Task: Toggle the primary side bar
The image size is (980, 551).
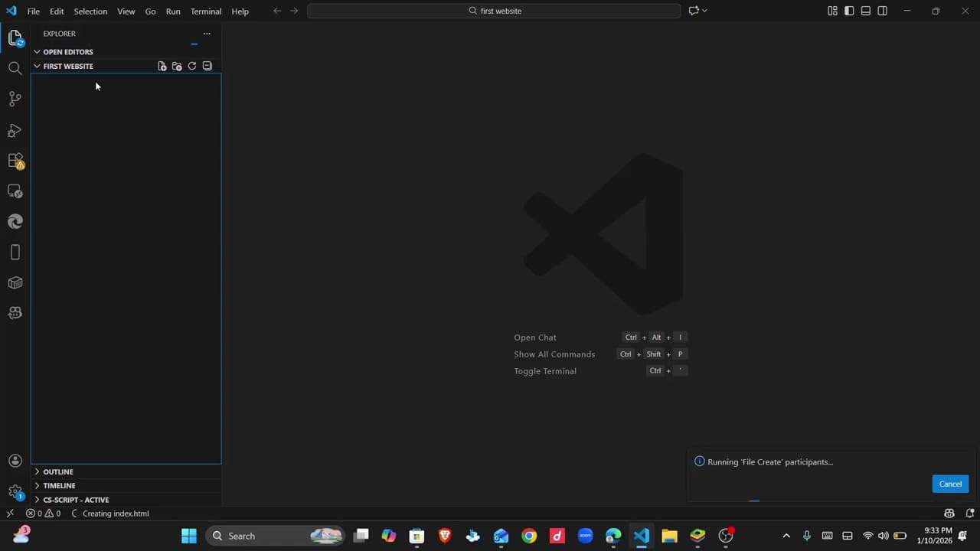Action: (x=849, y=11)
